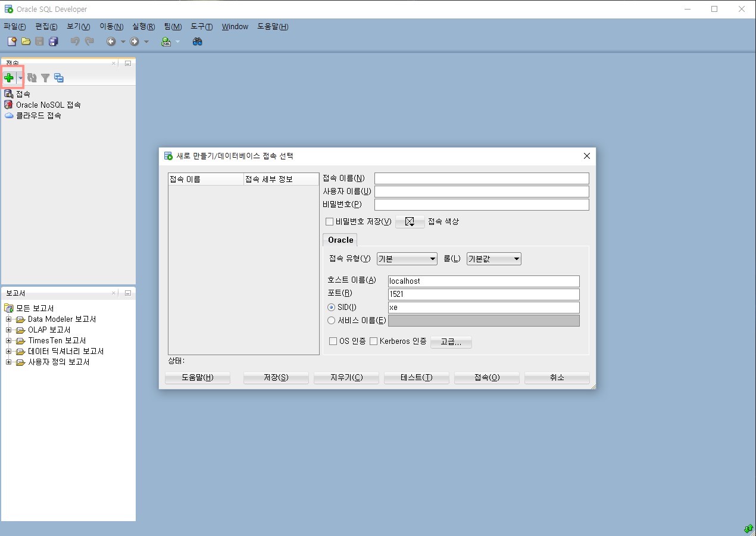This screenshot has height=536, width=756.
Task: Close the database connection dialog with X
Action: [x=587, y=156]
